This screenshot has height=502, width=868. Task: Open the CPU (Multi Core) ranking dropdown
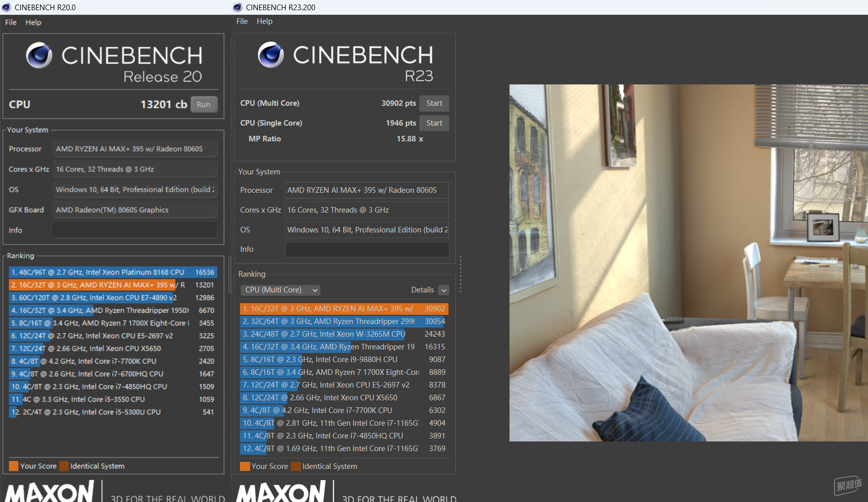point(280,290)
